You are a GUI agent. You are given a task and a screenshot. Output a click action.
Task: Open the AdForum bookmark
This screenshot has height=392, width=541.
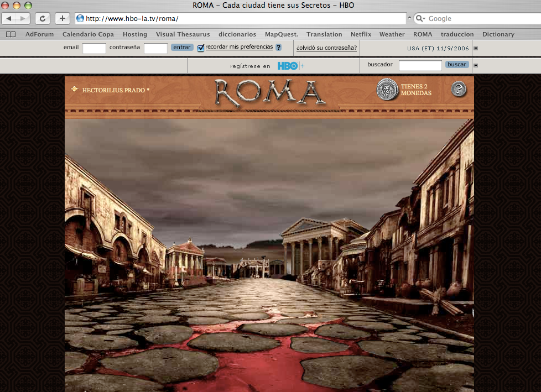click(40, 34)
